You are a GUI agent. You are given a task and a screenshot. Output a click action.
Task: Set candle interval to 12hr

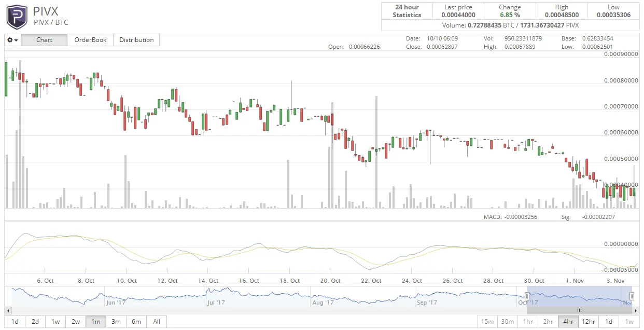click(589, 322)
